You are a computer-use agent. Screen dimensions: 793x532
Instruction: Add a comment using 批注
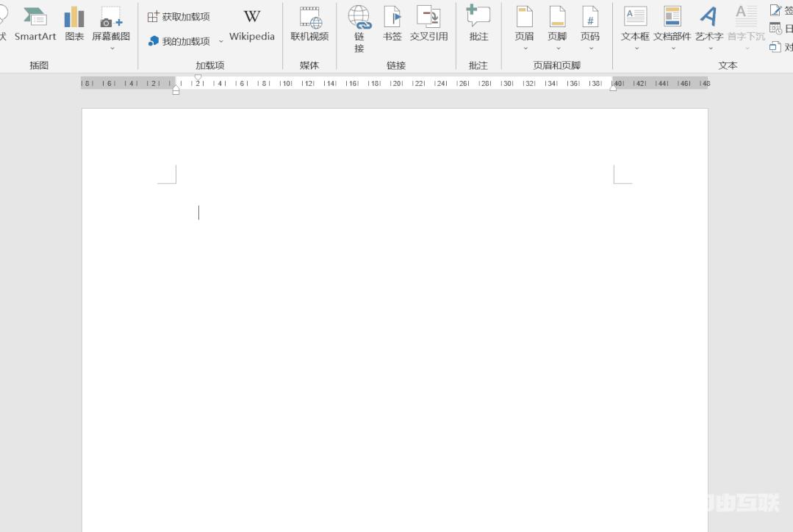click(x=478, y=24)
